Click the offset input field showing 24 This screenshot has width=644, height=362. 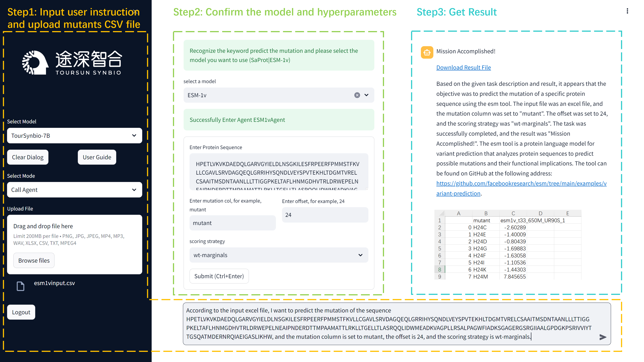point(325,215)
